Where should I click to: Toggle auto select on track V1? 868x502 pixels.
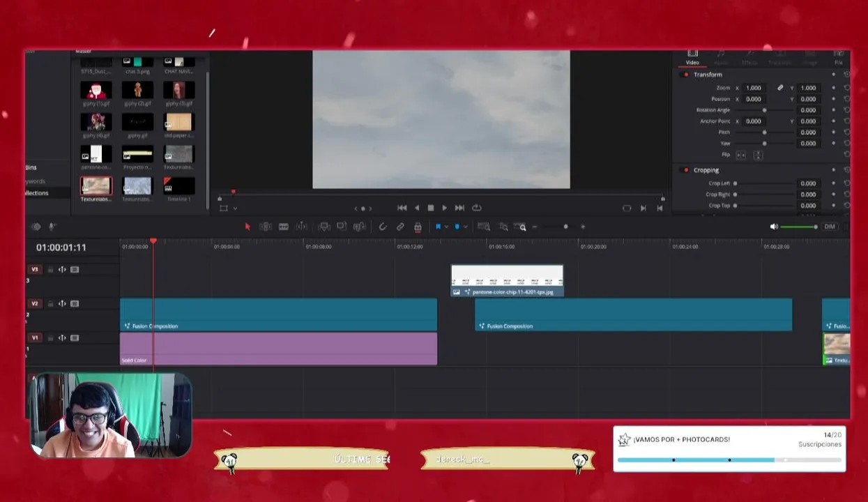62,338
